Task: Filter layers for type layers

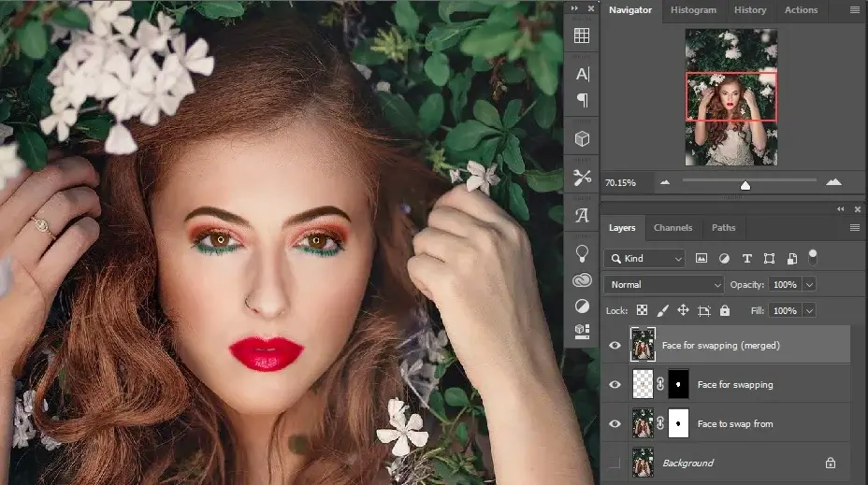Action: tap(746, 258)
